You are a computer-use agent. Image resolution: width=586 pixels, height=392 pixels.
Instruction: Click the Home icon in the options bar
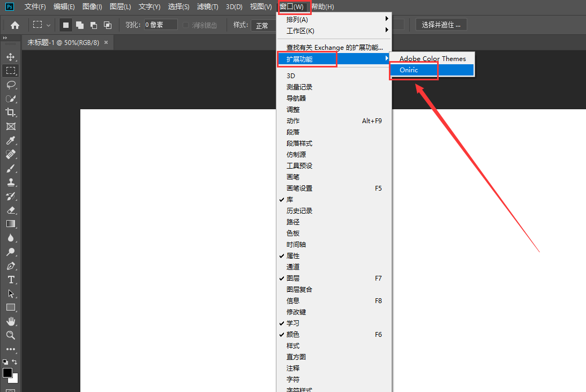point(14,24)
